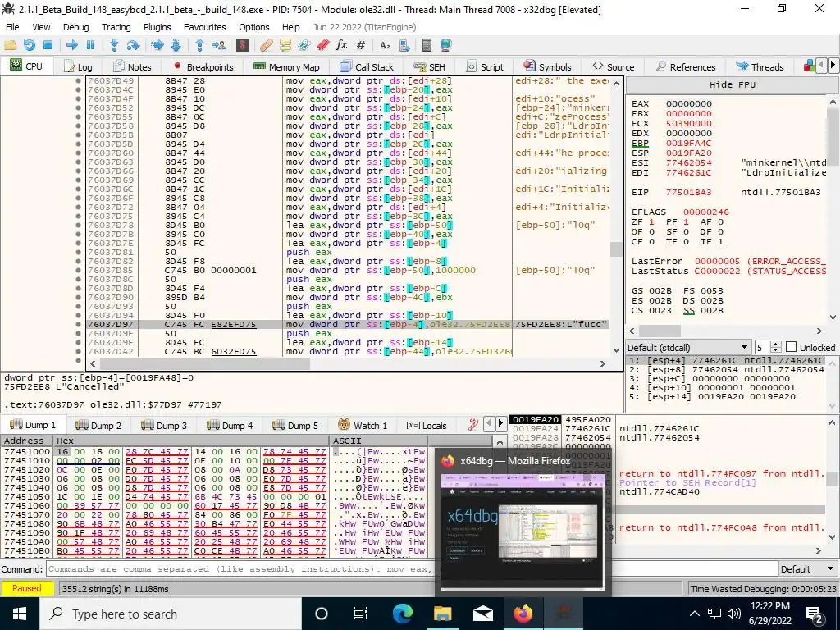Open File Explorer in the taskbar
This screenshot has height=630, width=840.
442,614
